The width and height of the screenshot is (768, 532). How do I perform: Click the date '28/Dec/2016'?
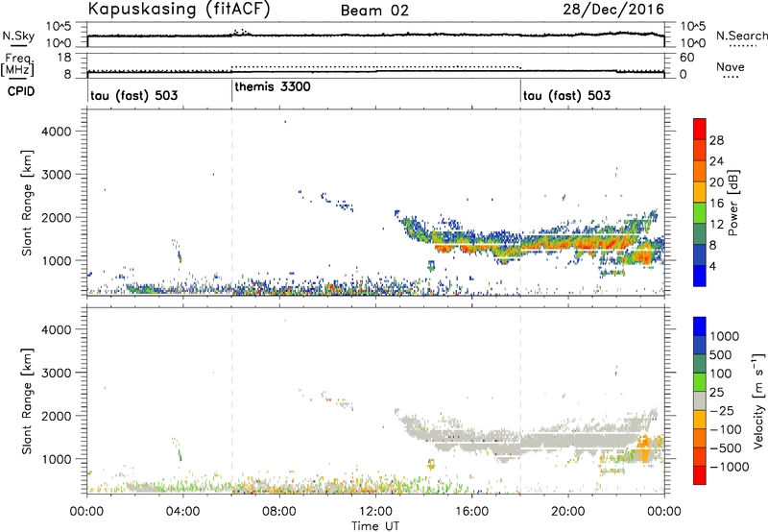click(613, 10)
